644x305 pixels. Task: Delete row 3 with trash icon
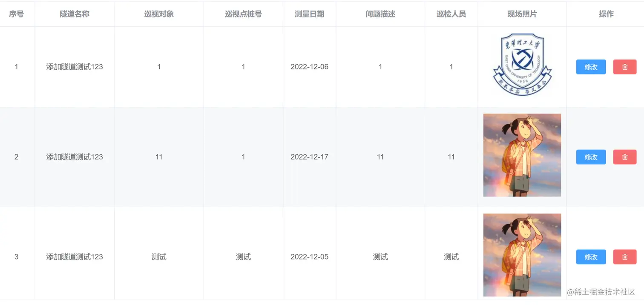[x=625, y=257]
